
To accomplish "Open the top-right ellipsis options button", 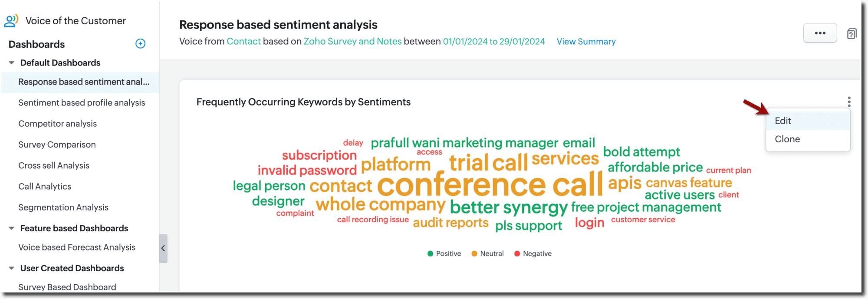I will 820,33.
